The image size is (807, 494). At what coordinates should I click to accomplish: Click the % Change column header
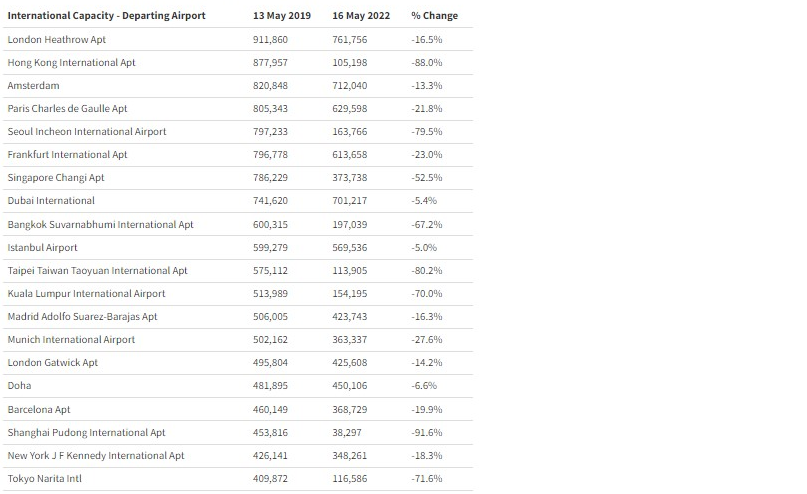point(434,15)
